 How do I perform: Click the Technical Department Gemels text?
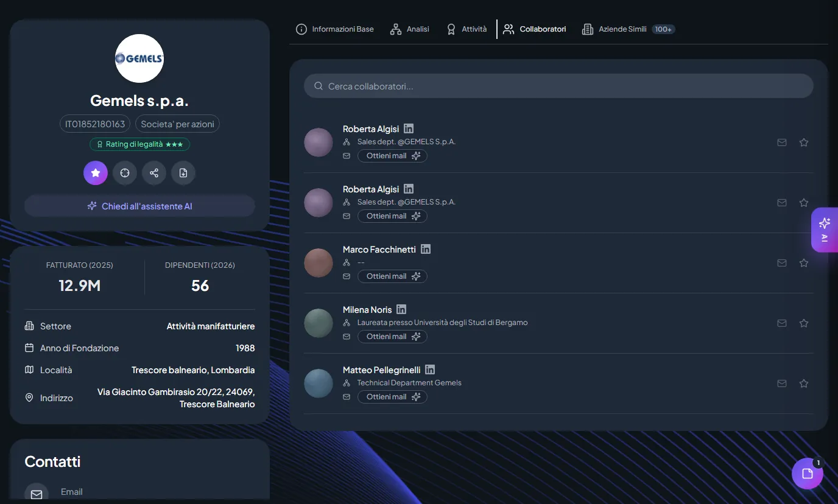tap(409, 383)
